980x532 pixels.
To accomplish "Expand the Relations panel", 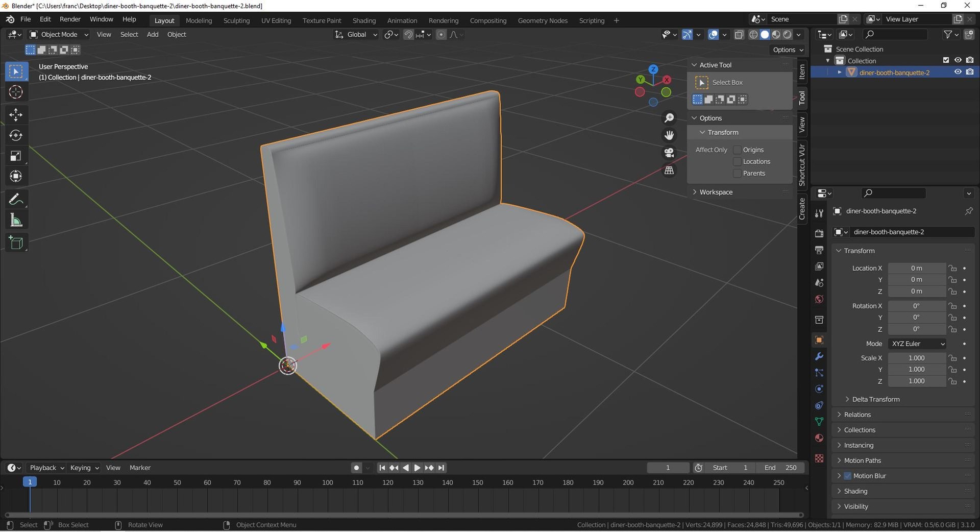I will [x=857, y=415].
